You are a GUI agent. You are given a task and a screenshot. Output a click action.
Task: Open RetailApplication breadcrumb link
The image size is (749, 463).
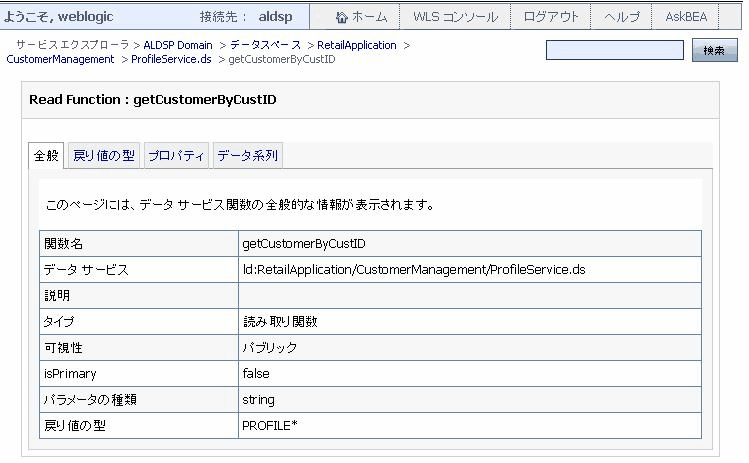coord(357,45)
